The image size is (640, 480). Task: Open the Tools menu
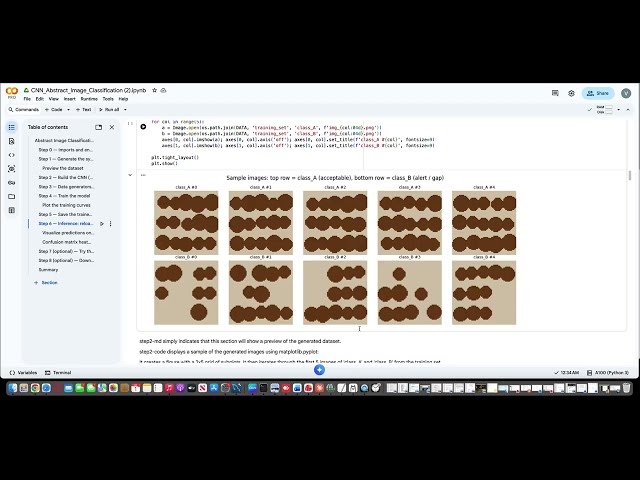click(x=108, y=99)
